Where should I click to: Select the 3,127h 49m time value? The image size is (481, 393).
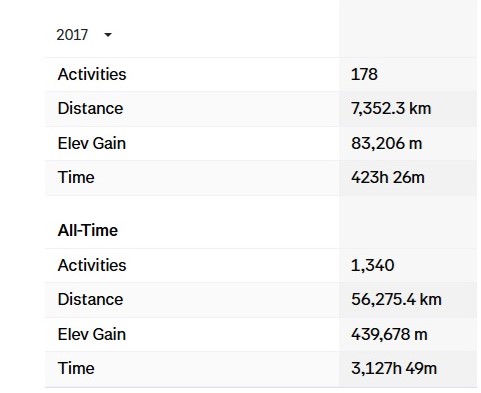(394, 368)
